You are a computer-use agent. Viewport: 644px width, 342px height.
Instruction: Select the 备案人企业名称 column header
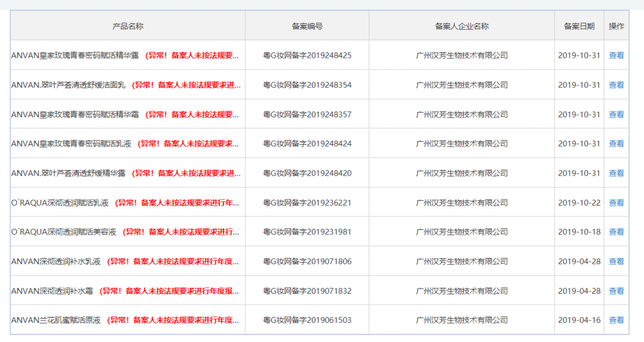462,26
